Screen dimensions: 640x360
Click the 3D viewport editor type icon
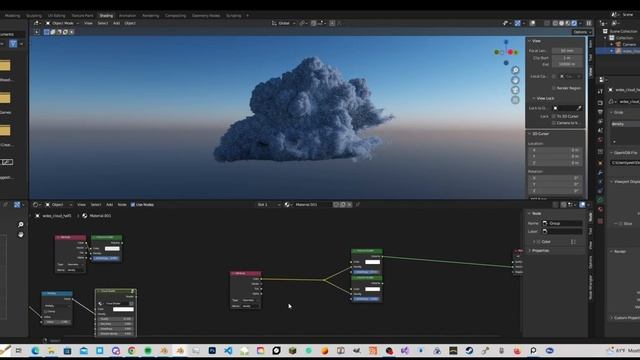click(x=37, y=23)
